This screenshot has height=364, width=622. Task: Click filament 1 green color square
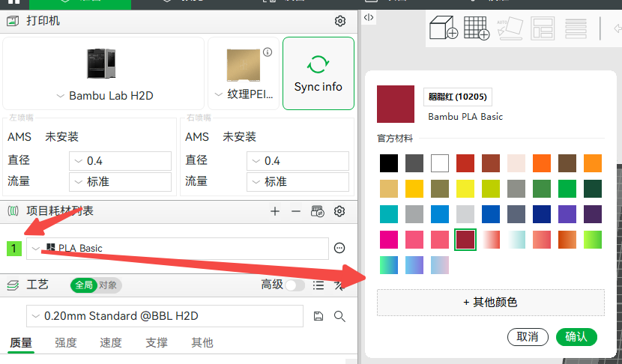click(14, 249)
